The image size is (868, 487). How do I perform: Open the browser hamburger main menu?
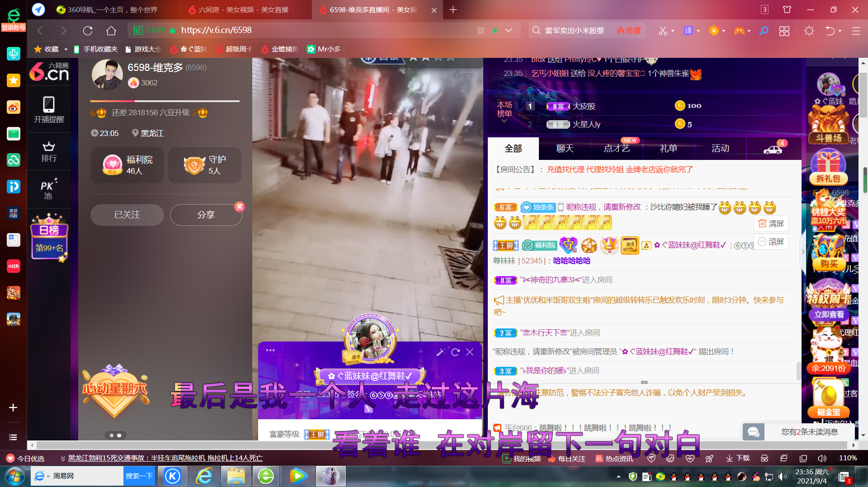[x=856, y=31]
